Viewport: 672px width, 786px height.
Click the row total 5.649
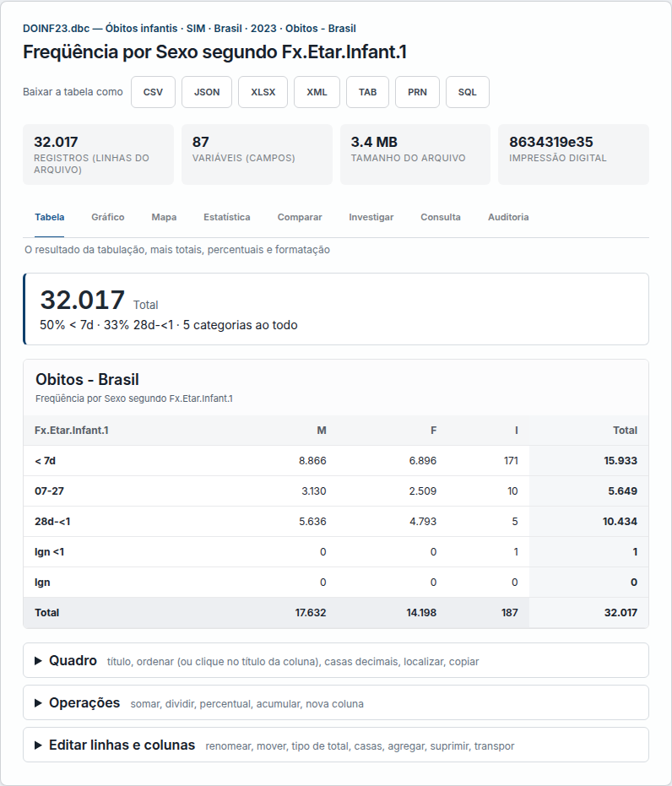(x=623, y=491)
